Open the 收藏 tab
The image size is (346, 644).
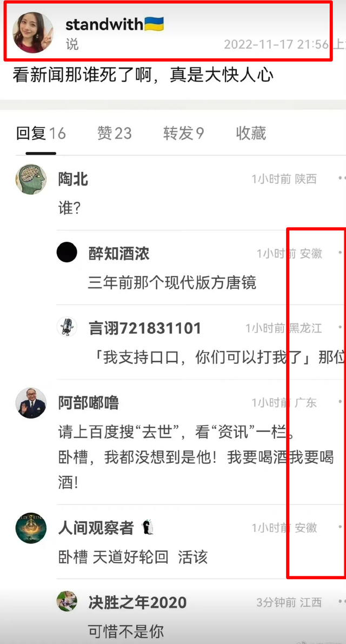point(251,134)
